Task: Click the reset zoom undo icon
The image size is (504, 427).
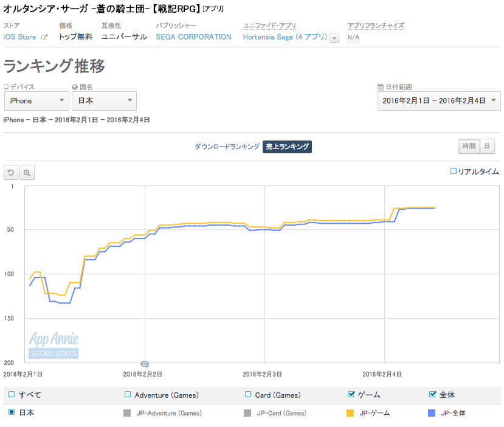Action: (x=11, y=173)
